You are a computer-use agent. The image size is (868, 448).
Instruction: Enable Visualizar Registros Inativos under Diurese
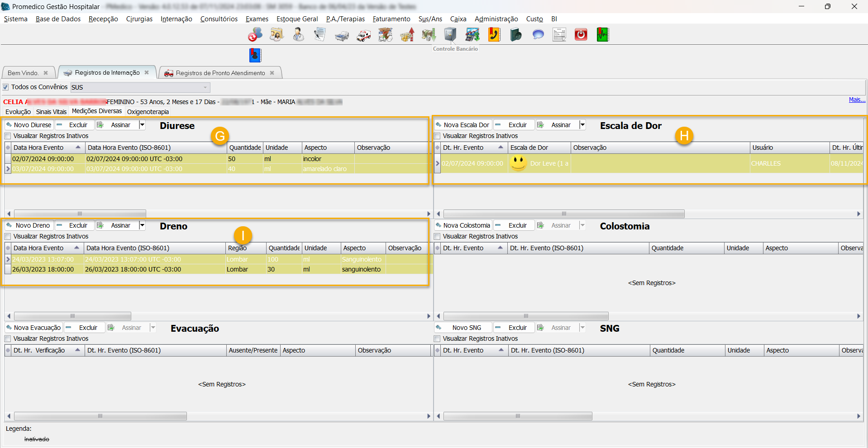(8, 136)
